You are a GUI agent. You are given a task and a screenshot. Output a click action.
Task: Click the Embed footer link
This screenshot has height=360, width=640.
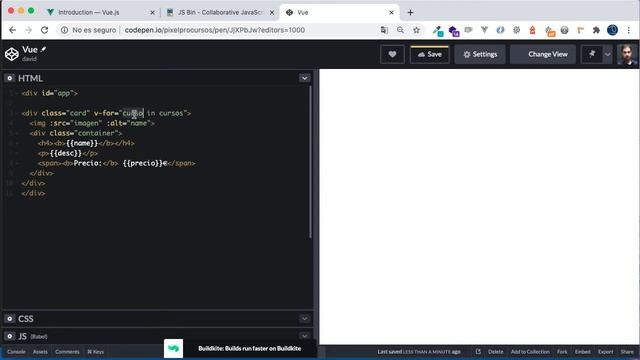pos(582,351)
